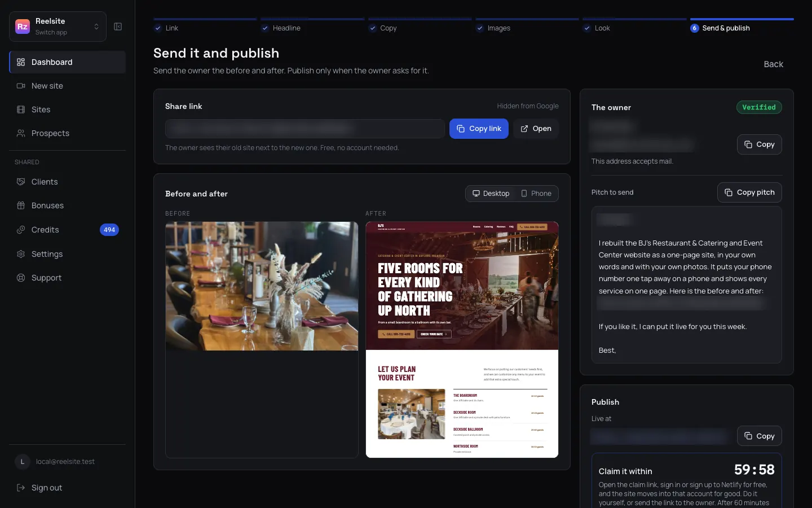This screenshot has height=508, width=812.
Task: Open Support via the lifebuoy icon
Action: 21,278
